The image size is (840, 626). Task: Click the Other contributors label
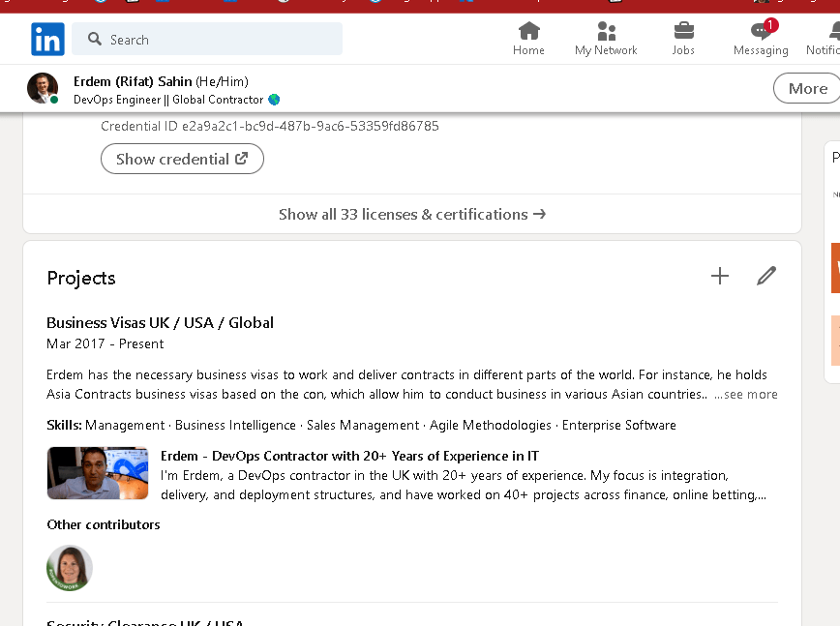pyautogui.click(x=104, y=524)
